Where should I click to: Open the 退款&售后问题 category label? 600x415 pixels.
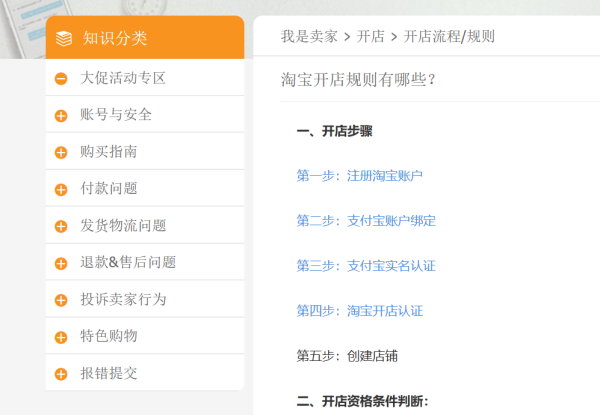[x=128, y=262]
